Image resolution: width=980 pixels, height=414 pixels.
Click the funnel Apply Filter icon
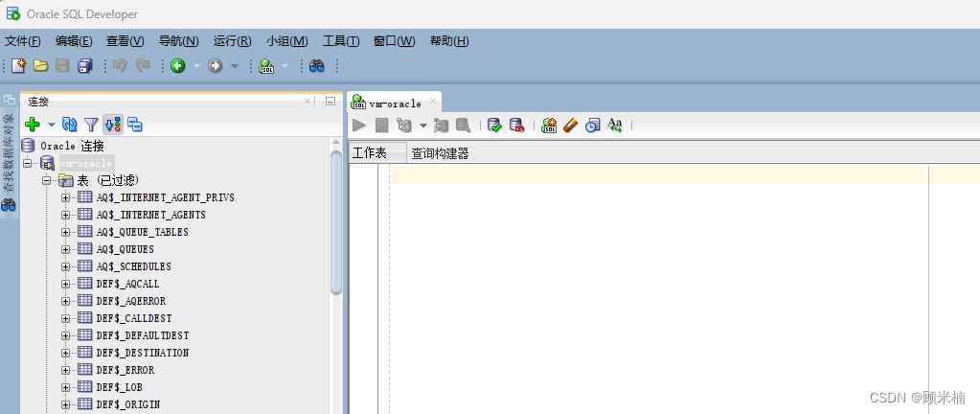pos(91,125)
